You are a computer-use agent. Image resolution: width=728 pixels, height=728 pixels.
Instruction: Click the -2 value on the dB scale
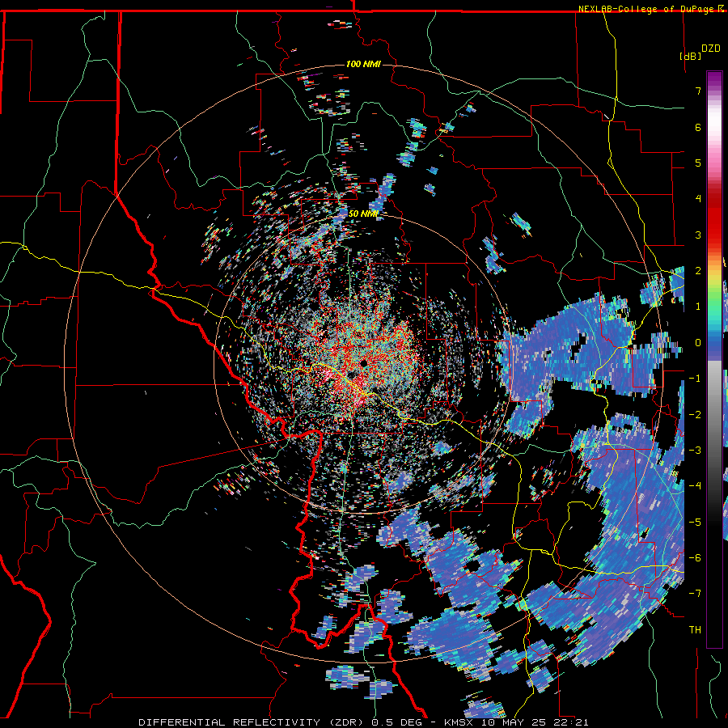click(x=695, y=415)
